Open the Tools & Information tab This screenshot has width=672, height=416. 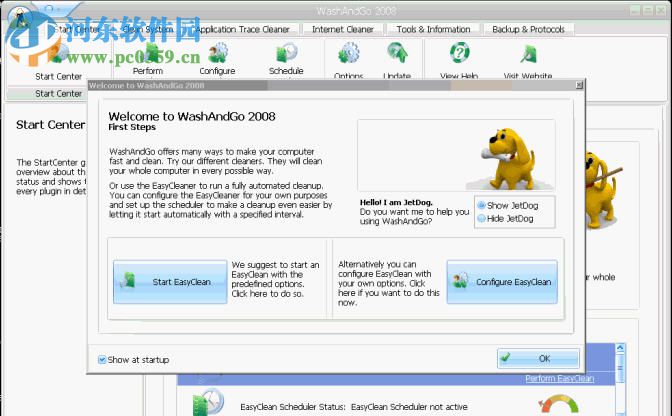[433, 29]
